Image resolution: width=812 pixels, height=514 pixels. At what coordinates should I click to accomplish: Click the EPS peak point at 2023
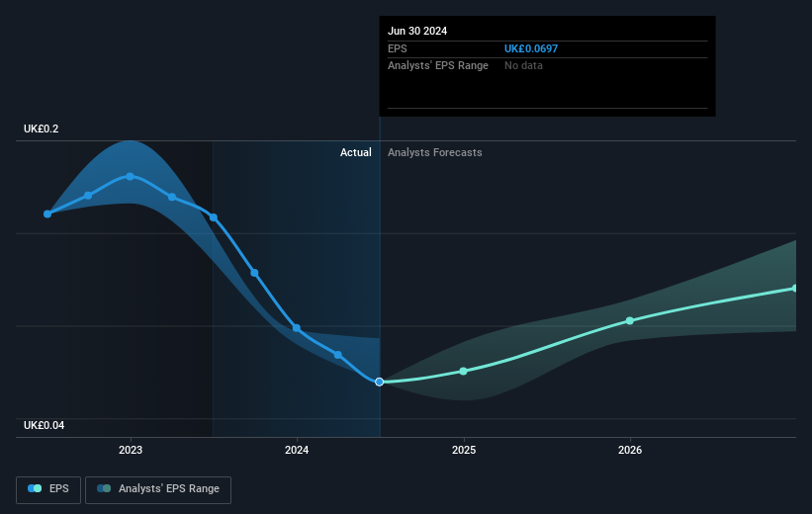pyautogui.click(x=130, y=177)
